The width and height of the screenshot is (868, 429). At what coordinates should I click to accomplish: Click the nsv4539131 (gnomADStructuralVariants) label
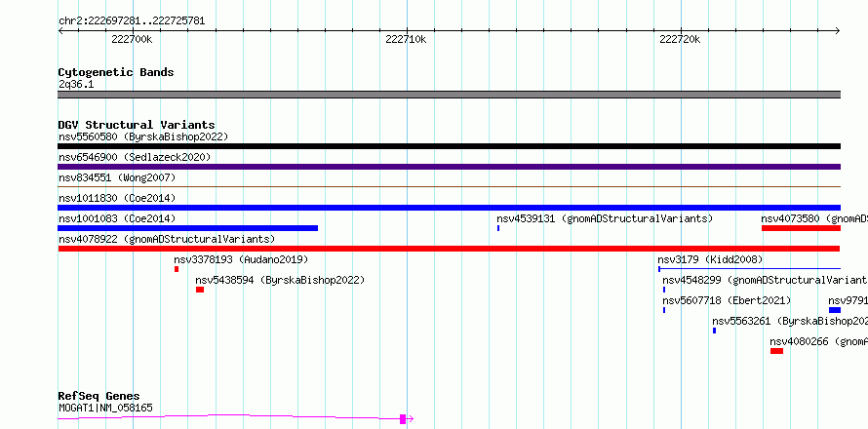point(605,218)
